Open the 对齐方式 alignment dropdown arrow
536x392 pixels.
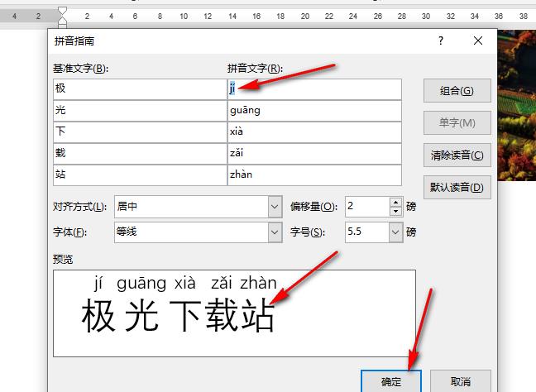275,207
